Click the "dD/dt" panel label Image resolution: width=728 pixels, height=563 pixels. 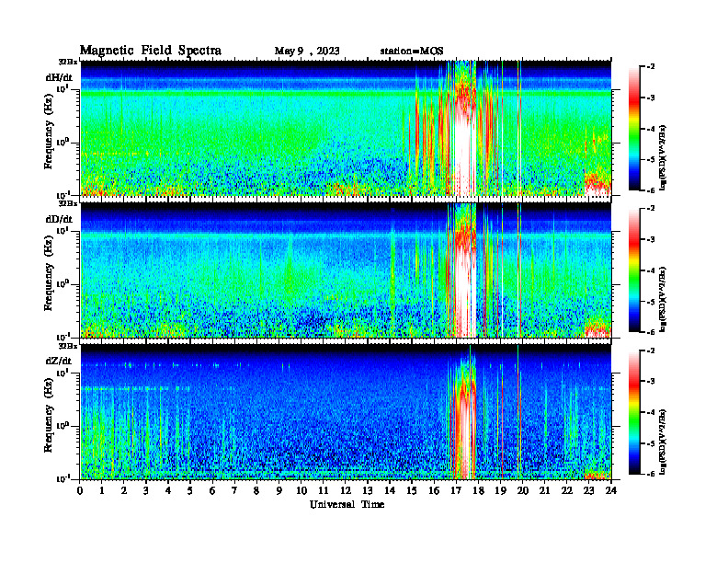point(60,219)
